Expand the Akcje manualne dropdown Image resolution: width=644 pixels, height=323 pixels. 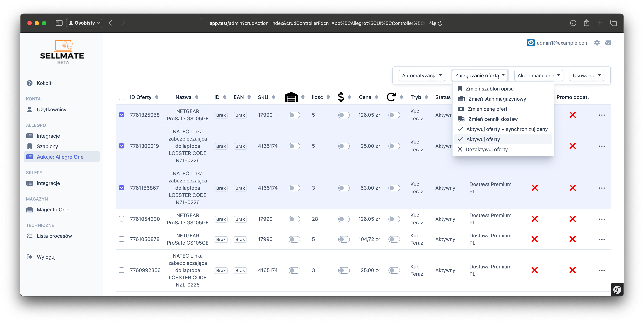(x=538, y=76)
